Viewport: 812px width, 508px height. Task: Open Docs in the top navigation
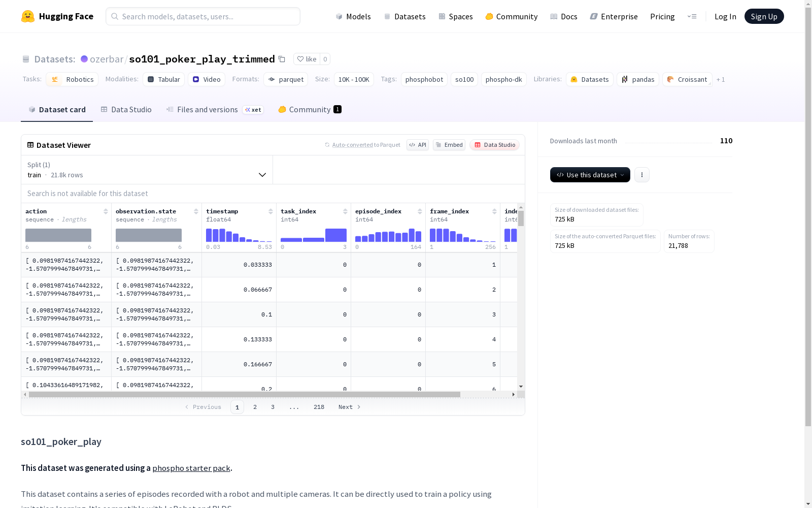564,16
